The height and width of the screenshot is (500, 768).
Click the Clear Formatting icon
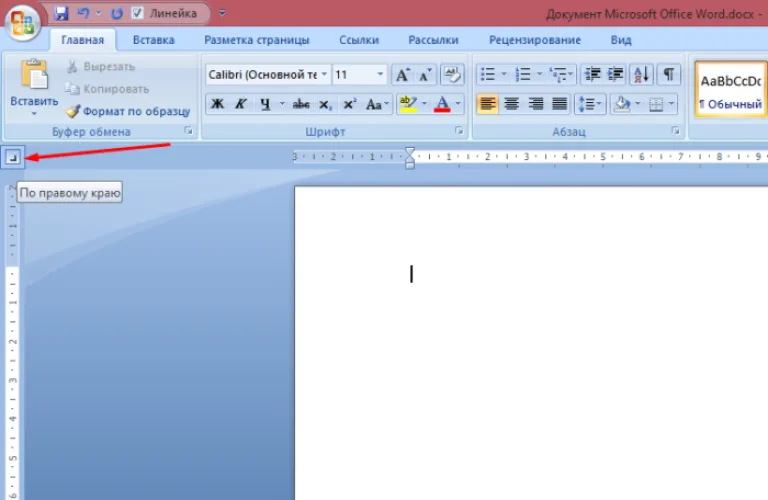pos(452,74)
